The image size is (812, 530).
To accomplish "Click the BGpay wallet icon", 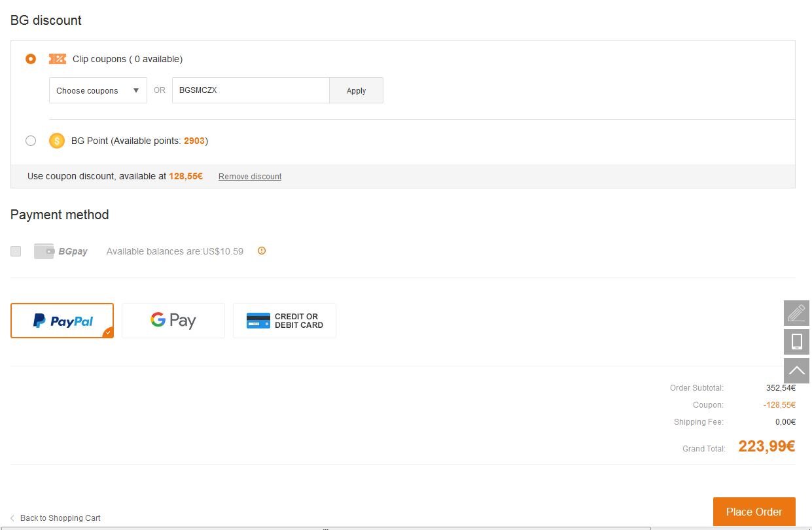I will [x=44, y=251].
